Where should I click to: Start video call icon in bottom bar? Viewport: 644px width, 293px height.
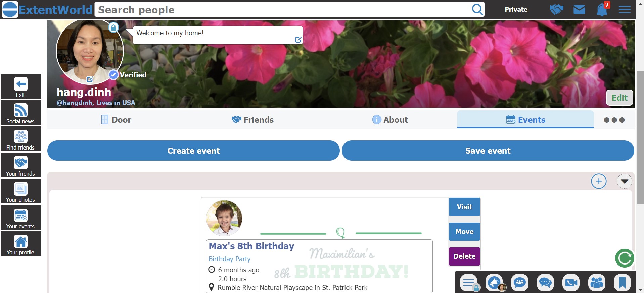571,283
